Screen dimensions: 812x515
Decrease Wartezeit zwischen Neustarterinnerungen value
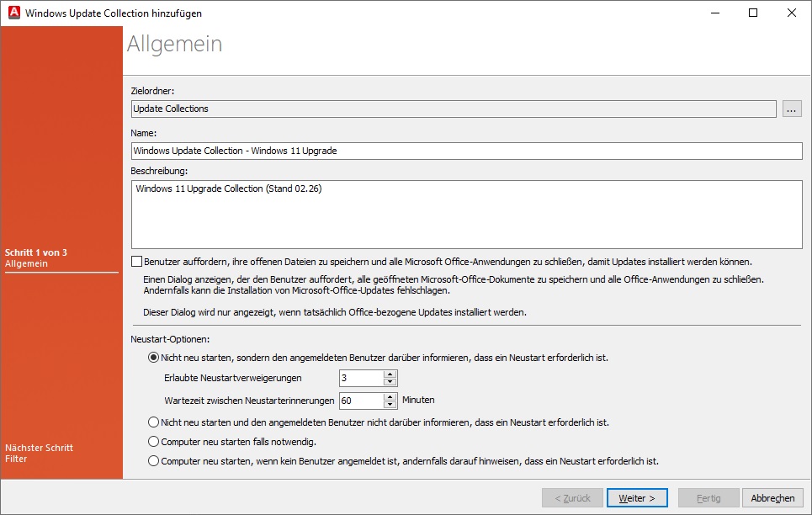[x=390, y=404]
